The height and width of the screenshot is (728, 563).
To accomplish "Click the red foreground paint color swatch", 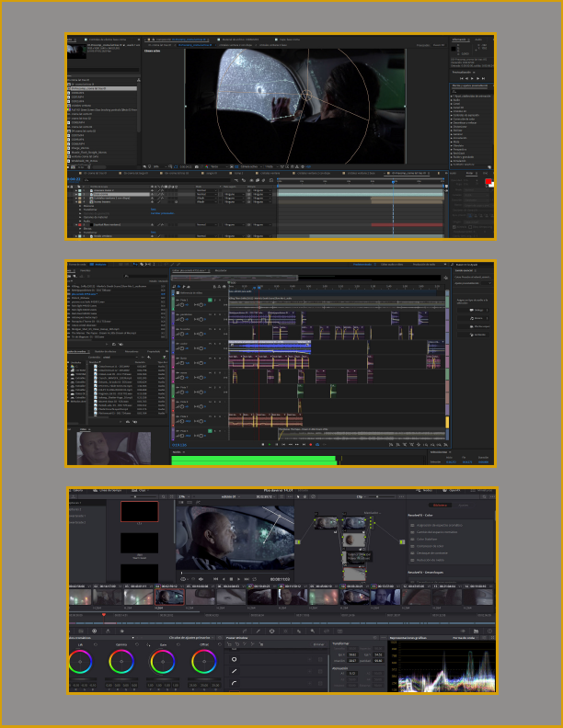I will click(488, 181).
